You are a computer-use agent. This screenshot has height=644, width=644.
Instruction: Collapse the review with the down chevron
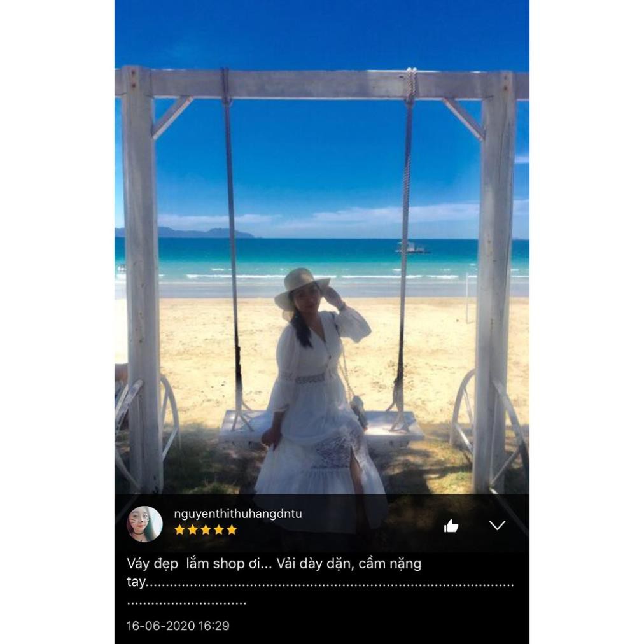pyautogui.click(x=497, y=525)
